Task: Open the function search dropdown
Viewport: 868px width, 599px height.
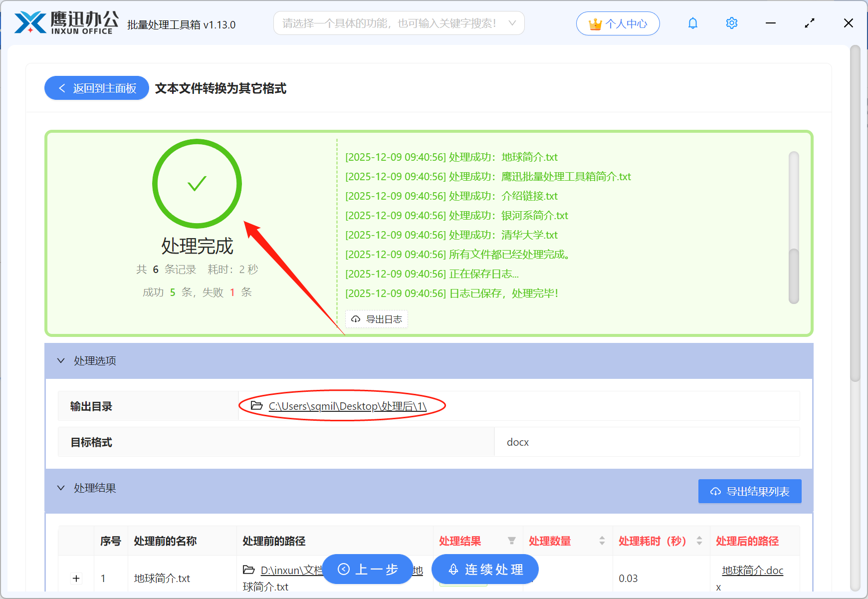Action: (512, 23)
